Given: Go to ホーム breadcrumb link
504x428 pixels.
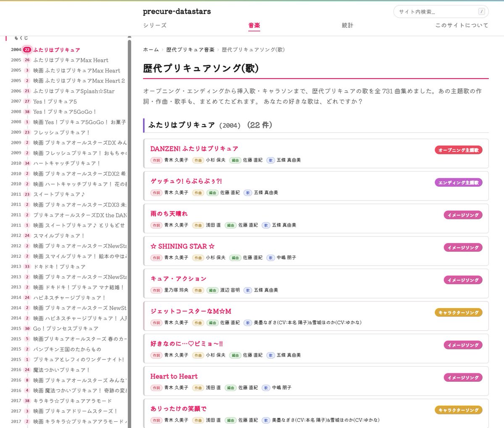Looking at the screenshot, I should click(x=151, y=50).
